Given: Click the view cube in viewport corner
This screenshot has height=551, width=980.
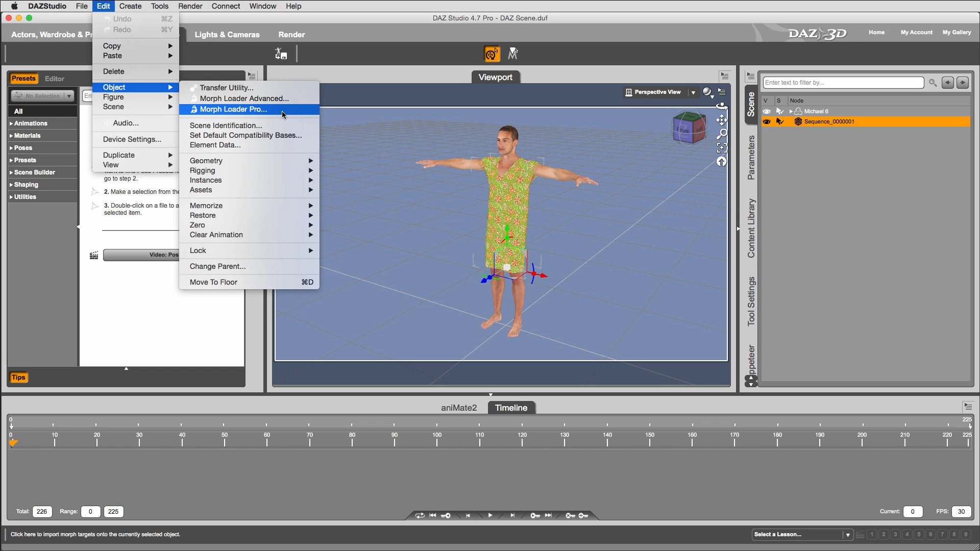Looking at the screenshot, I should tap(689, 128).
